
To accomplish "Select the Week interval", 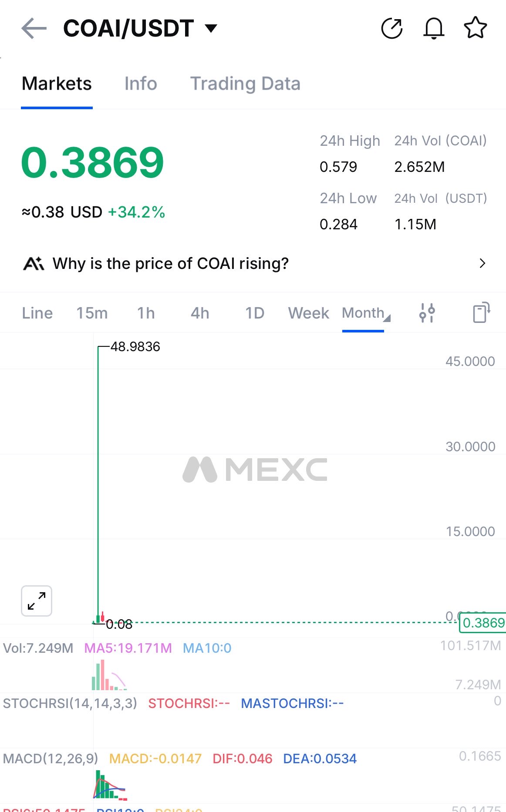I will coord(308,313).
